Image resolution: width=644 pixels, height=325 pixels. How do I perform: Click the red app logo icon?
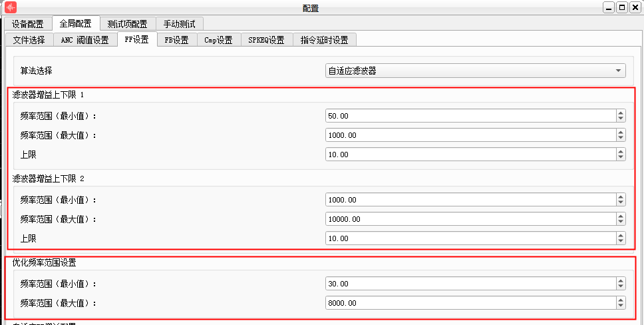coord(11,8)
